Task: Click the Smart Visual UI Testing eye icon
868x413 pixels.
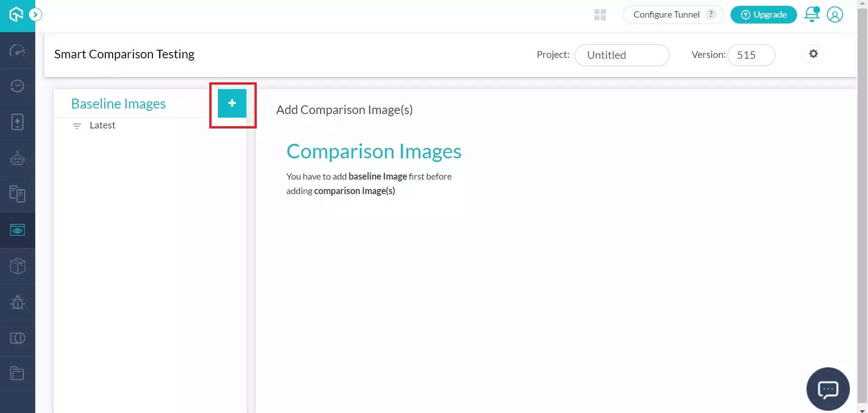Action: point(17,230)
